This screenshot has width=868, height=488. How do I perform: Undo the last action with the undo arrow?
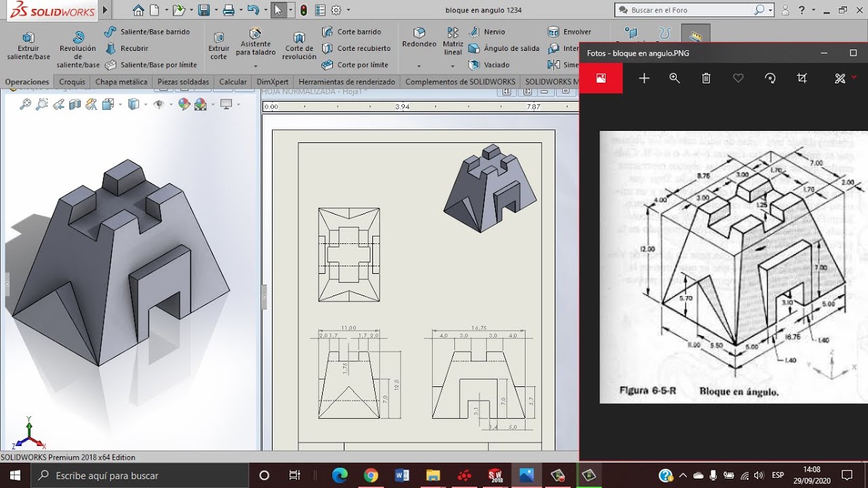253,10
